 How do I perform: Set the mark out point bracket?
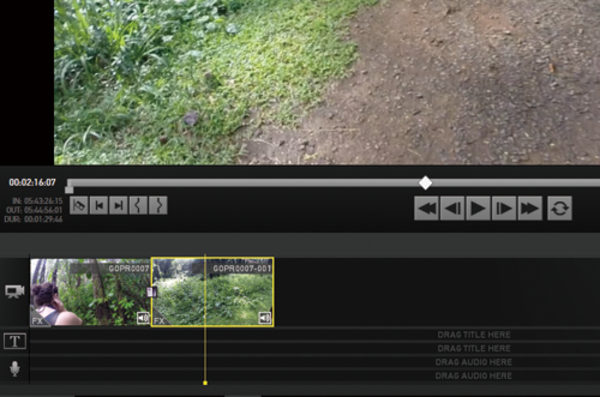pyautogui.click(x=158, y=206)
